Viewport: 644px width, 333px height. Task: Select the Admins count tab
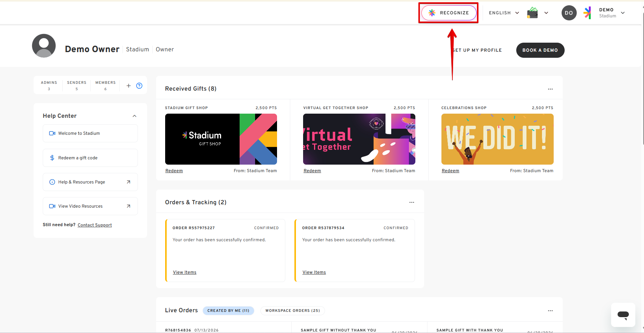click(49, 85)
